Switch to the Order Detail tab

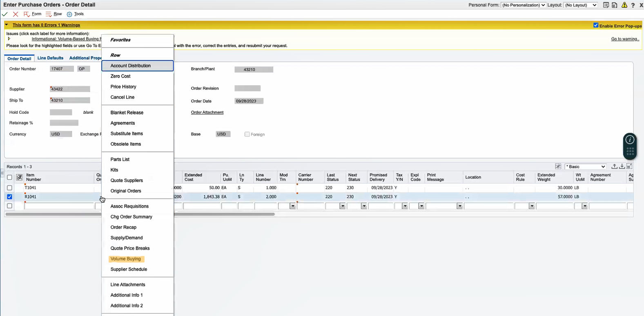point(19,58)
